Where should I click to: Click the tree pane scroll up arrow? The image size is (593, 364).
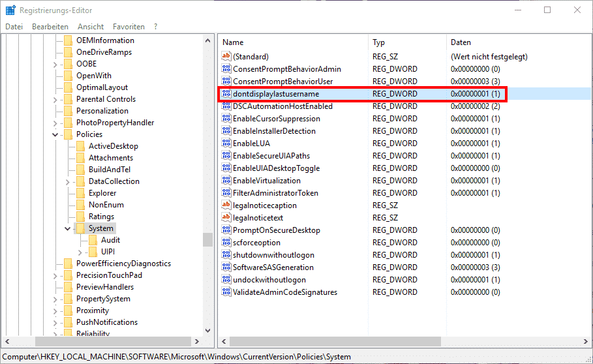point(207,40)
